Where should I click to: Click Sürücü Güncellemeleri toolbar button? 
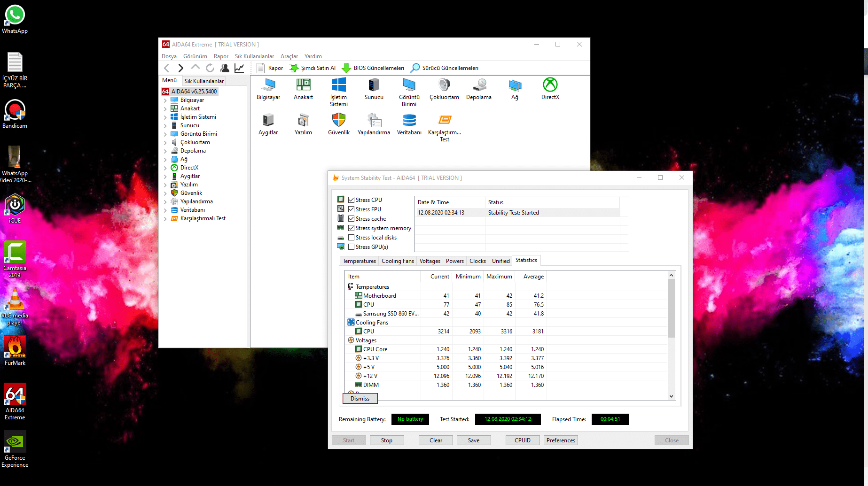point(445,68)
